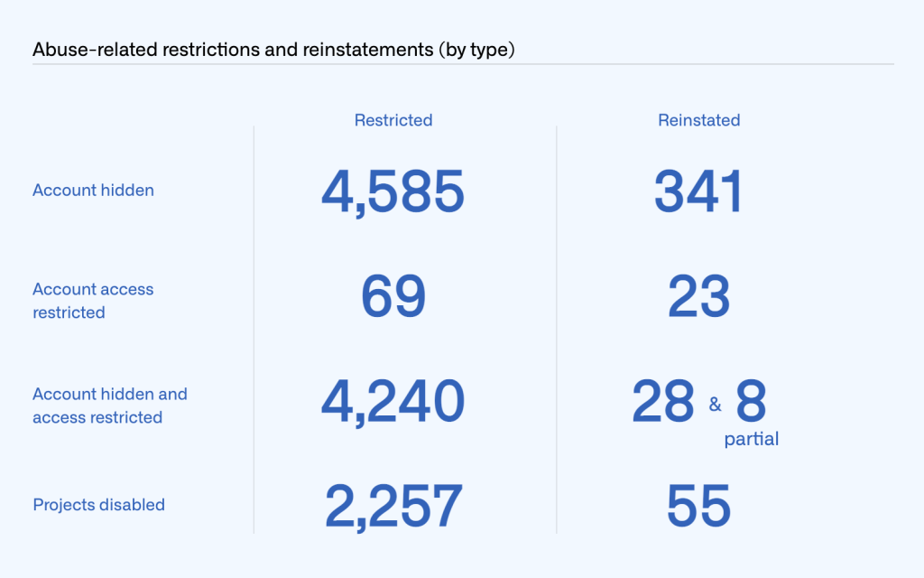The width and height of the screenshot is (924, 578).
Task: Click the "Abuse-related restrictions and reinstatements" title
Action: (273, 50)
